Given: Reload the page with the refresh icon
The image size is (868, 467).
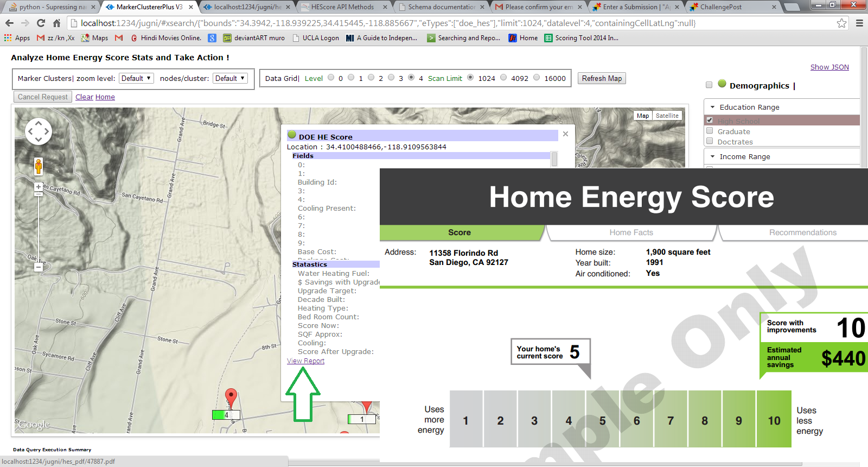Looking at the screenshot, I should [41, 23].
